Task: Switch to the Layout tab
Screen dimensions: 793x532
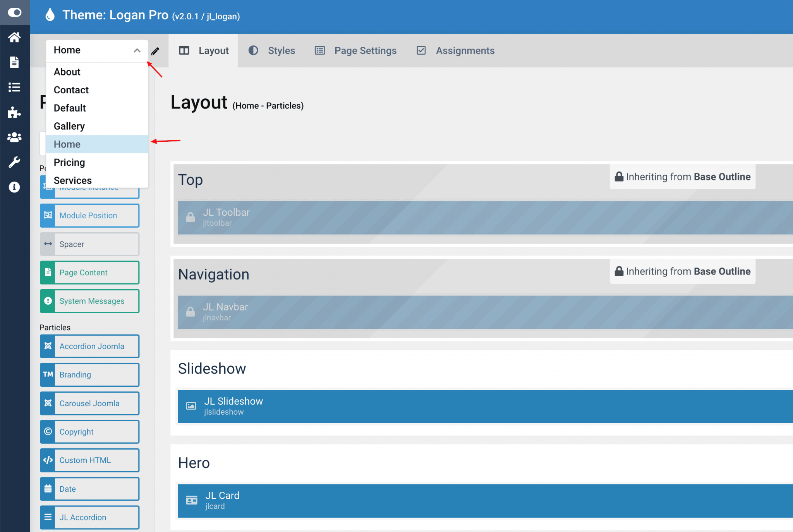Action: pos(204,51)
